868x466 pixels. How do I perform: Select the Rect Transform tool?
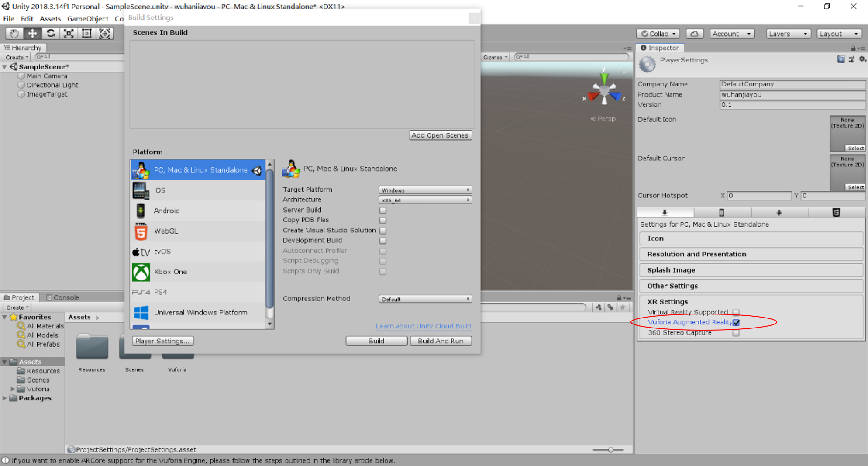tap(86, 34)
